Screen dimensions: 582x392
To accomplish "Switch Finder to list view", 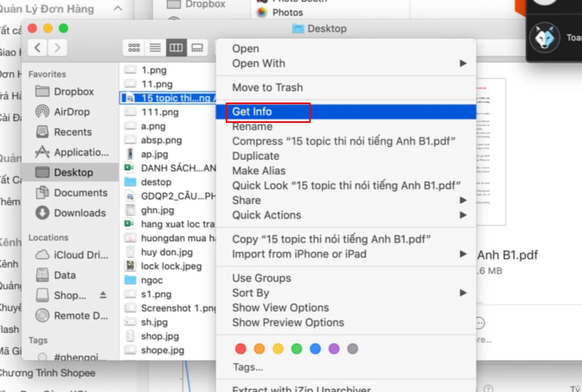I will click(x=155, y=48).
